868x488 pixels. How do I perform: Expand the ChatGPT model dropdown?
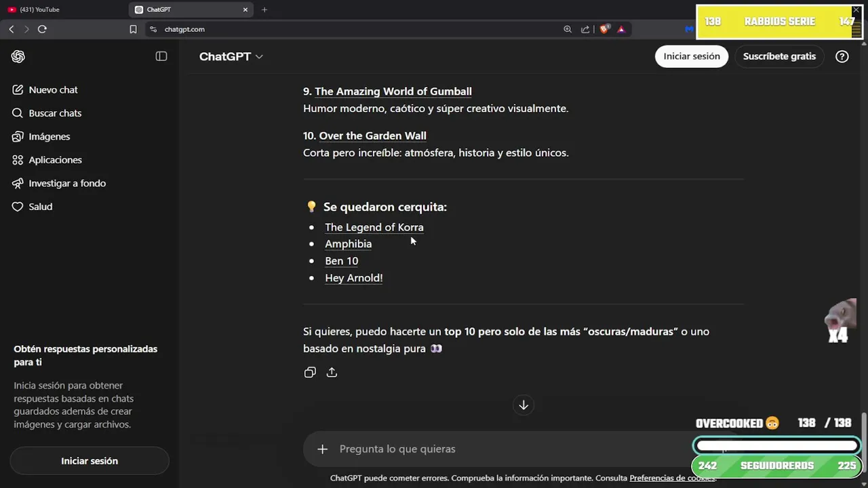pyautogui.click(x=231, y=56)
